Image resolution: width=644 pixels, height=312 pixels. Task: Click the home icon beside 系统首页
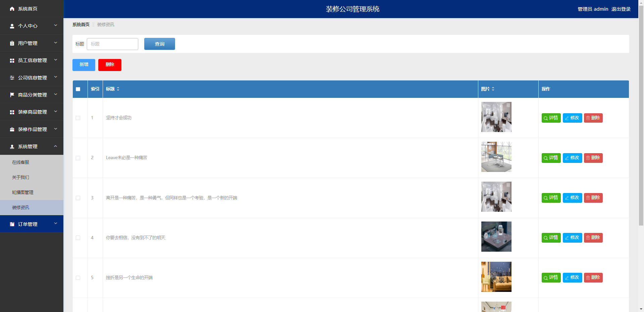tap(12, 9)
